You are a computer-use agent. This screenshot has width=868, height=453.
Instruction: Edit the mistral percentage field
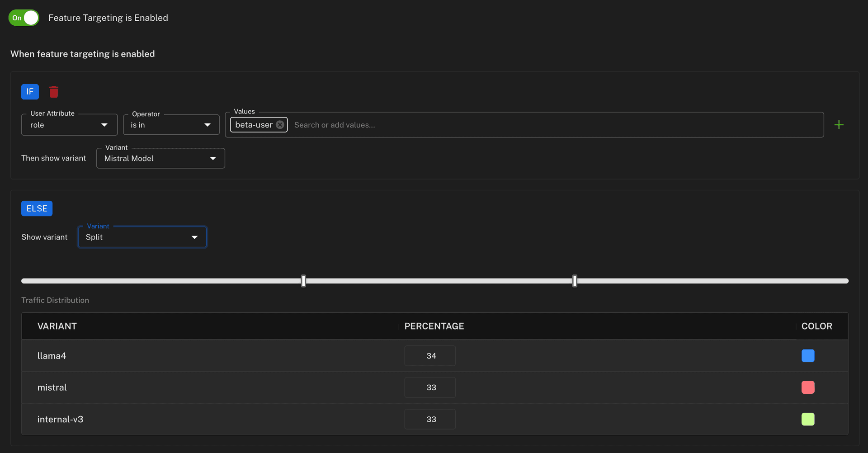click(430, 387)
